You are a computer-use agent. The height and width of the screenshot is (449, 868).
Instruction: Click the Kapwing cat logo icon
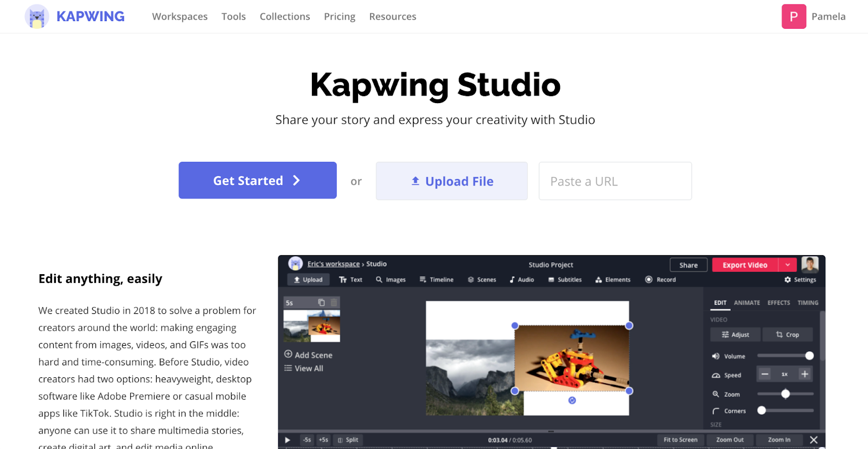click(37, 16)
